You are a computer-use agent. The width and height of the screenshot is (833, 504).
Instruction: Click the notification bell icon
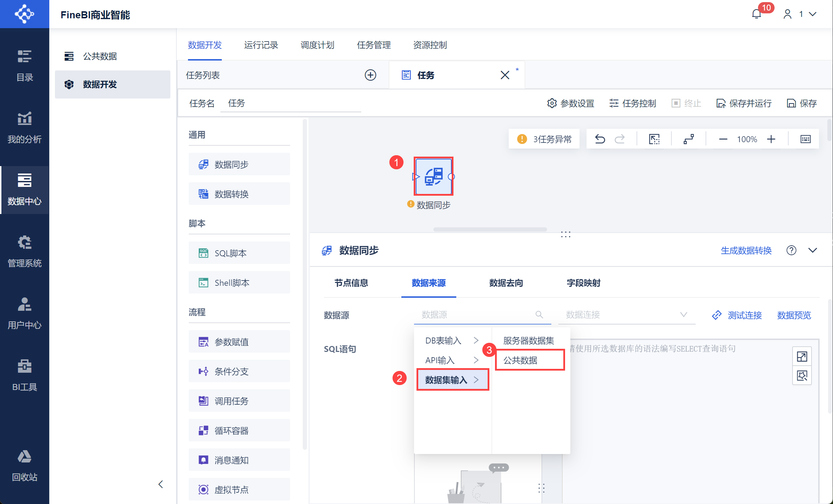pos(756,14)
